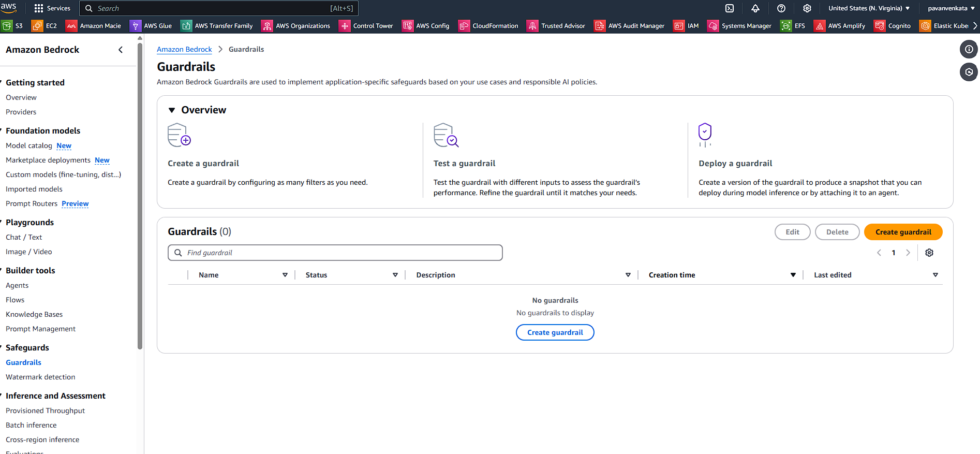Click the orange Create guardrail button

click(903, 232)
